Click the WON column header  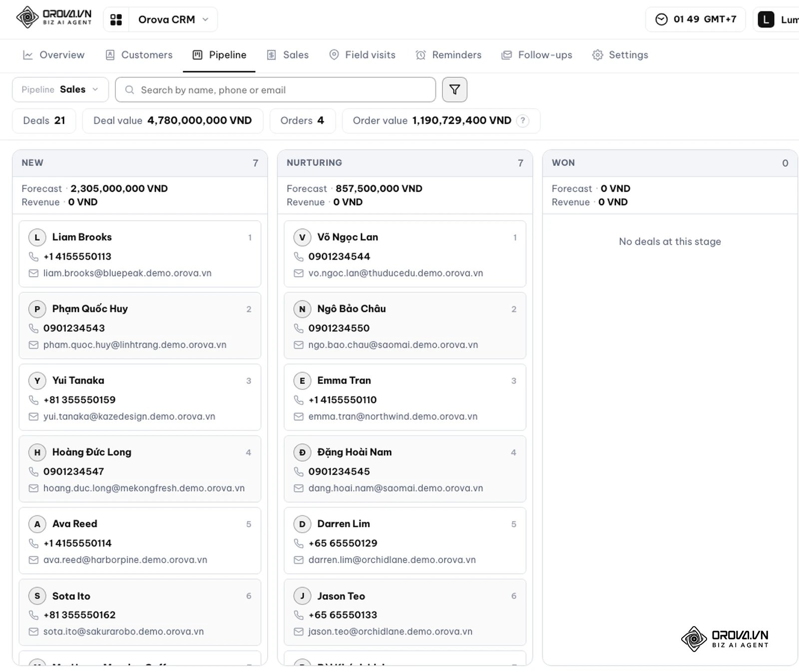pos(670,163)
